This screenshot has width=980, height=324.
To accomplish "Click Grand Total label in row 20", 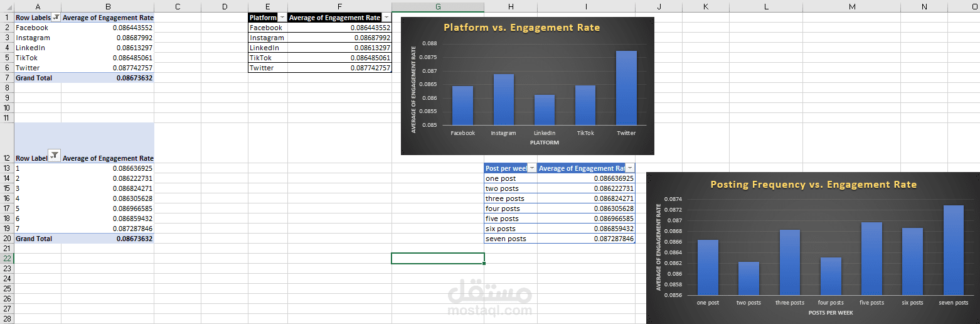I will [34, 239].
